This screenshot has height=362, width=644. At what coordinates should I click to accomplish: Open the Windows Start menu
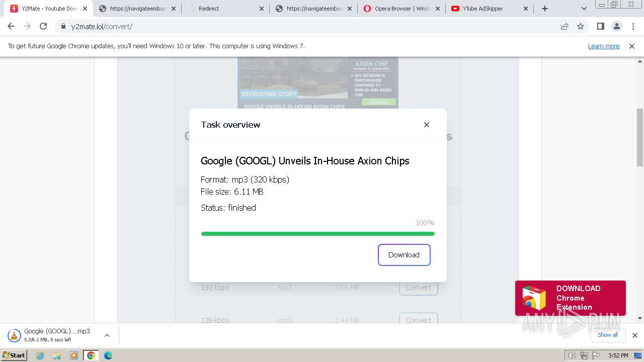click(14, 355)
